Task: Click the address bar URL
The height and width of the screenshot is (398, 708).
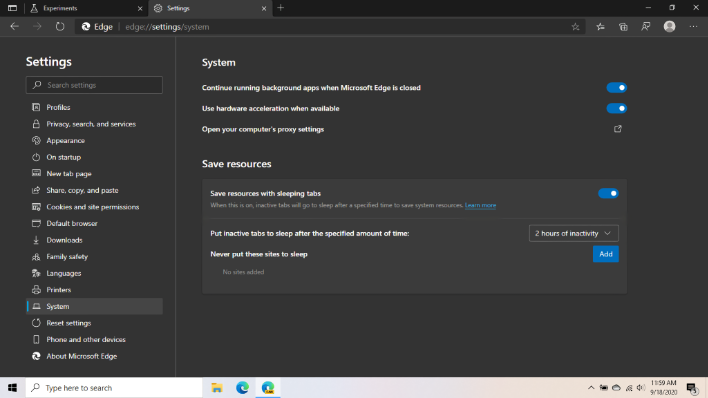Action: tap(167, 27)
